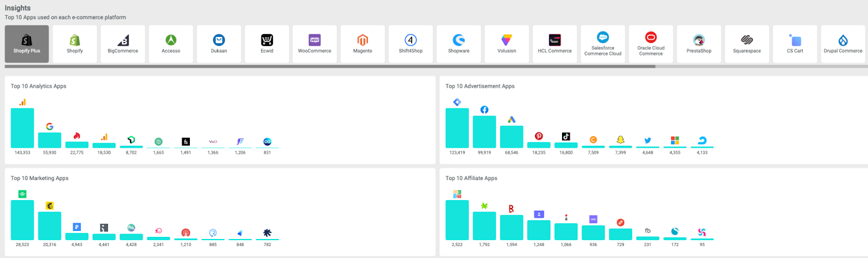The image size is (868, 258).
Task: Select the Shopware tab
Action: [x=458, y=44]
